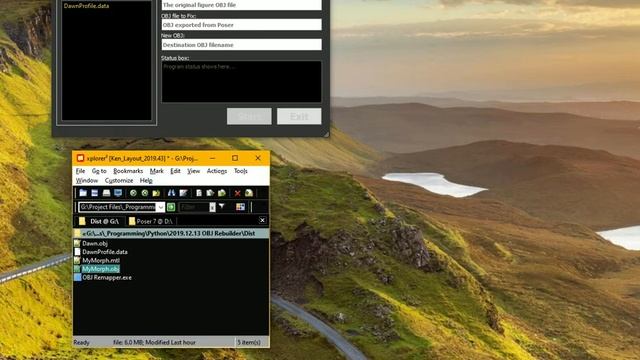Click the Exit button in upper dialog
The height and width of the screenshot is (360, 640).
click(299, 116)
